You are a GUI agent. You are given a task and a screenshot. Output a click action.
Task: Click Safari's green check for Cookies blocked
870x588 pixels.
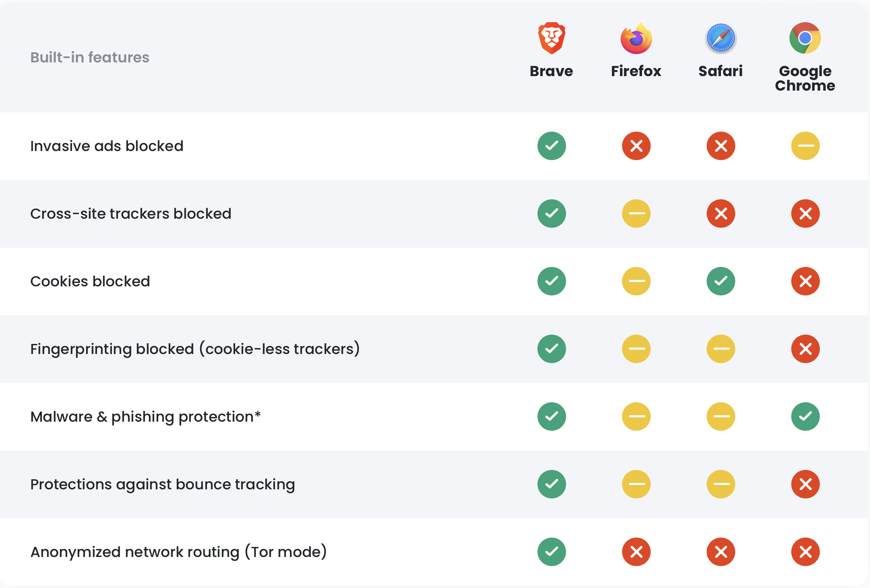[x=721, y=281]
